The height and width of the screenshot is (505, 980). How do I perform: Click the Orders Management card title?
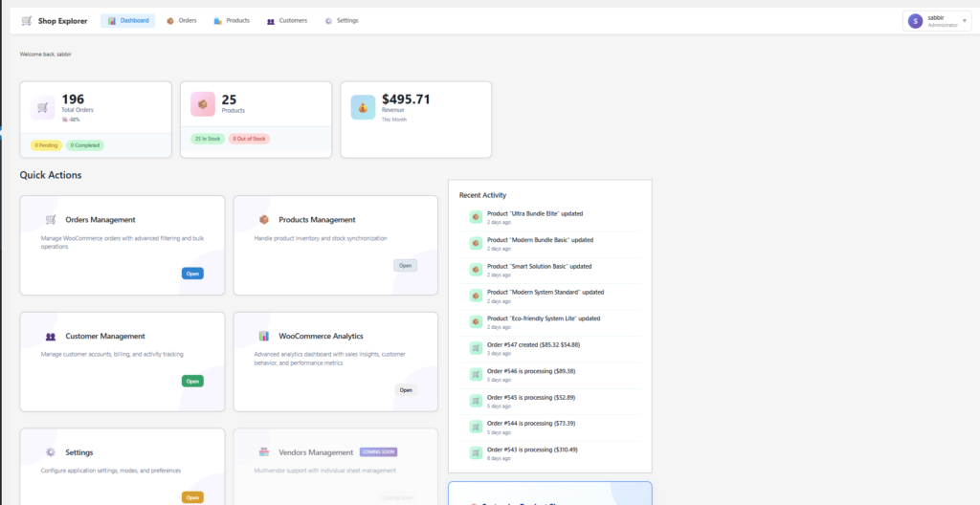(x=100, y=219)
